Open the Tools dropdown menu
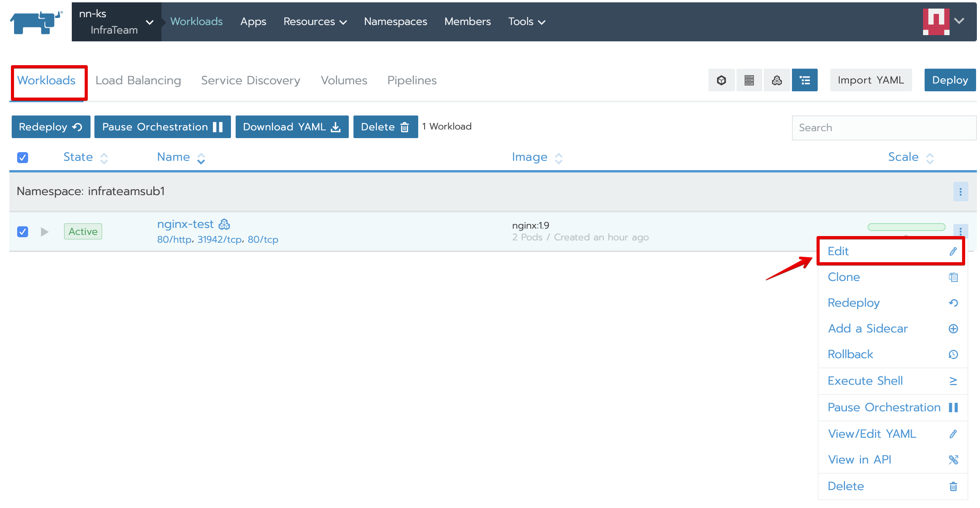 (526, 22)
